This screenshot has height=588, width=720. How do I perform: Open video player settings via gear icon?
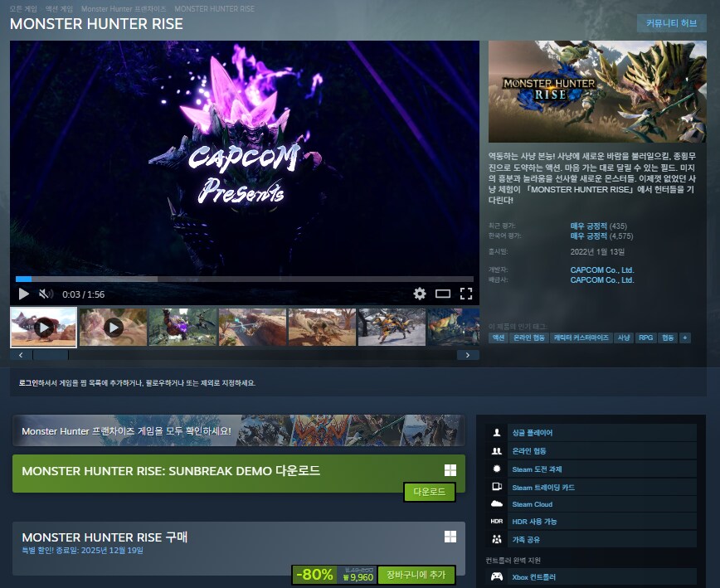coord(420,294)
